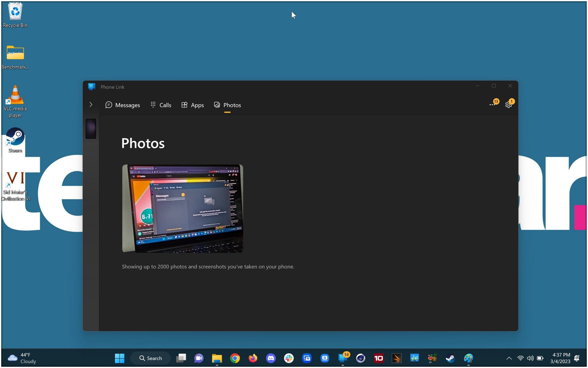Open the weather widget showing 44°F
Image resolution: width=588 pixels, height=368 pixels.
21,358
